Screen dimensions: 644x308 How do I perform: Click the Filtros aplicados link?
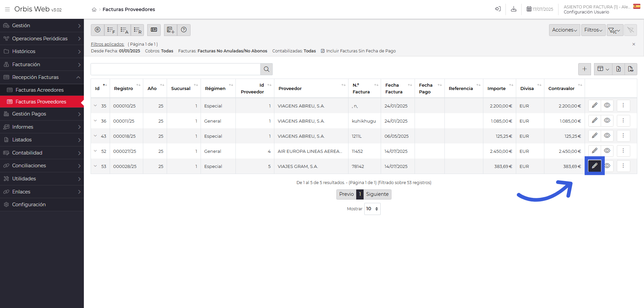click(107, 44)
